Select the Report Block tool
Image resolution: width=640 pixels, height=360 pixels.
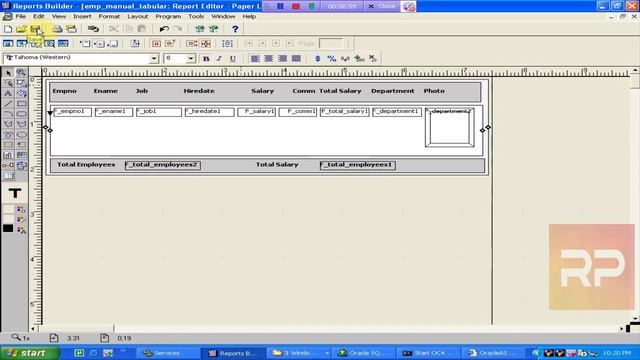coord(8,176)
